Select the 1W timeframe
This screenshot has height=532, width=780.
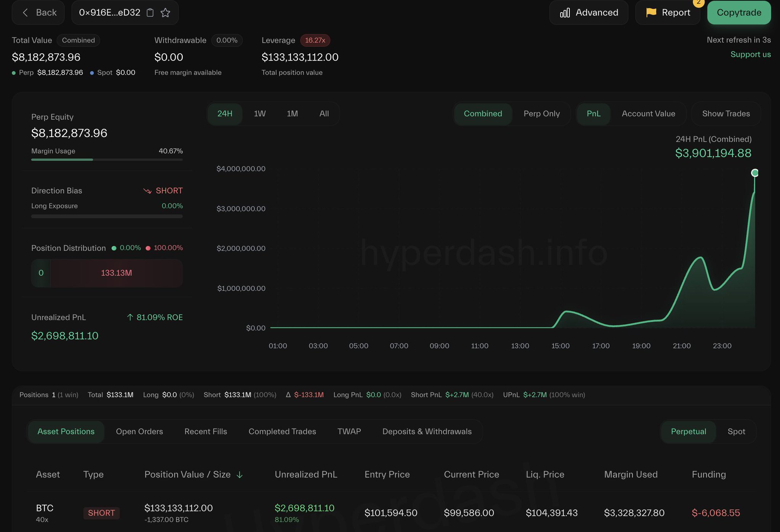point(260,114)
